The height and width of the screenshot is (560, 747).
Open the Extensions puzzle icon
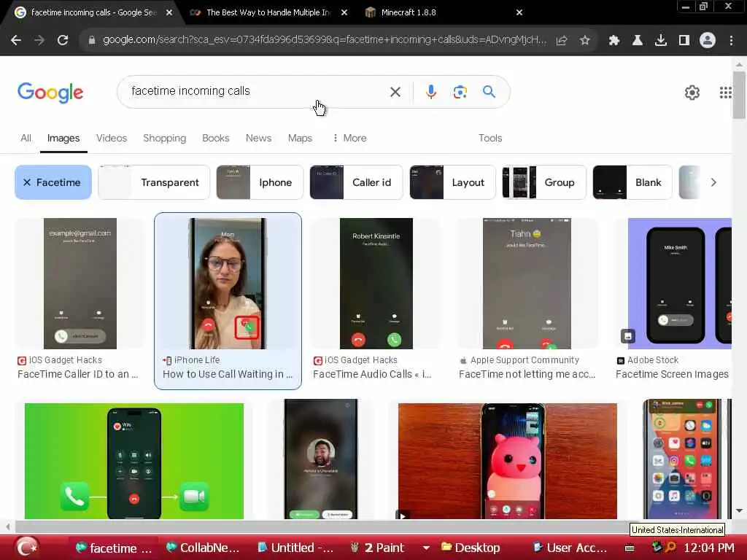[x=614, y=41]
